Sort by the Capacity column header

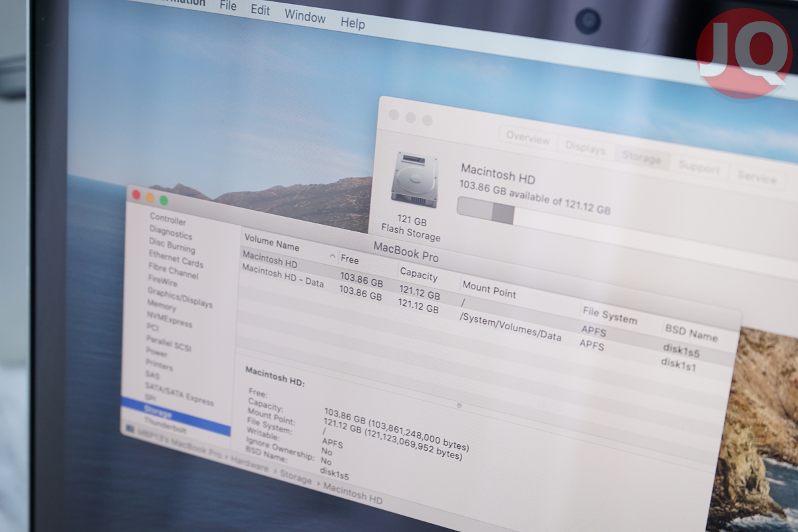(x=419, y=275)
